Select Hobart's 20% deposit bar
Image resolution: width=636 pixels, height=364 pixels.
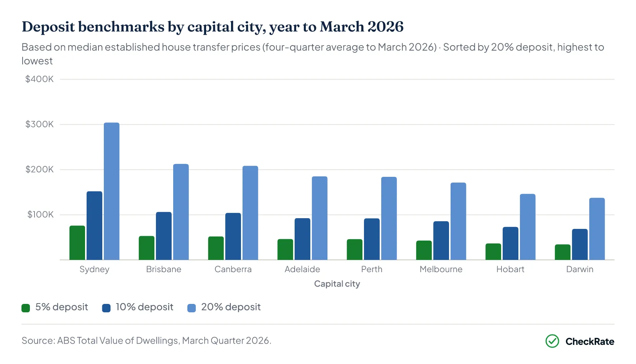point(528,227)
